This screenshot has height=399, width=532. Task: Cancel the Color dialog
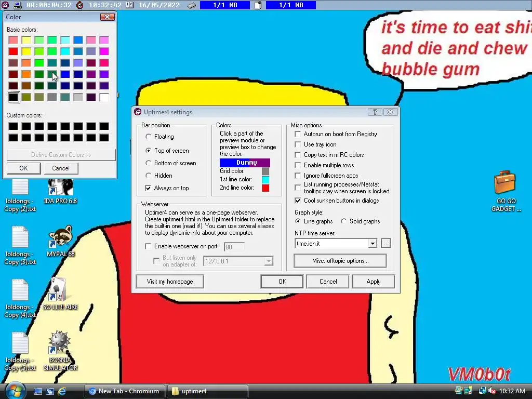point(61,168)
